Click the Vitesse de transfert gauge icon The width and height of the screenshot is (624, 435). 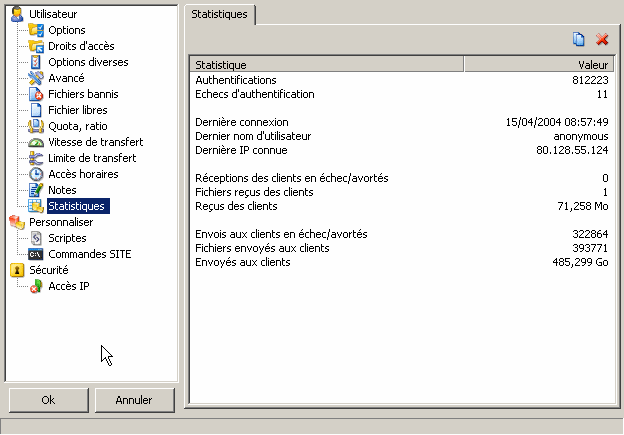point(37,142)
